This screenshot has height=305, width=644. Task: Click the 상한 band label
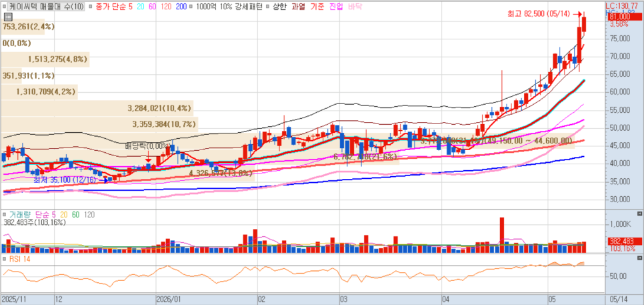tap(280, 7)
